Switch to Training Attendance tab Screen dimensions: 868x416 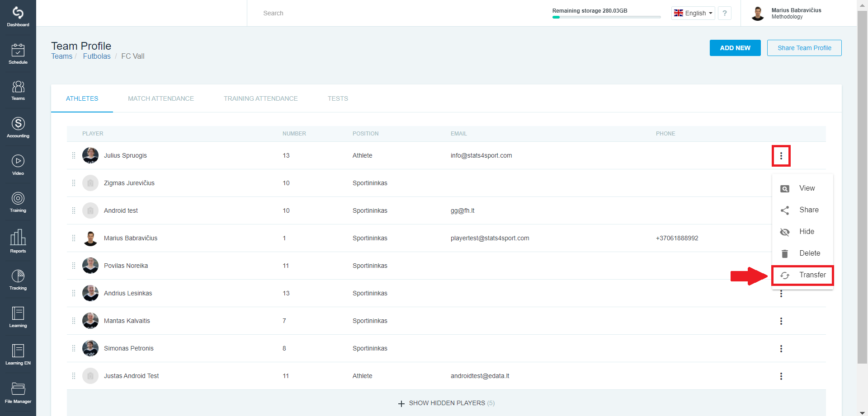[x=261, y=98]
